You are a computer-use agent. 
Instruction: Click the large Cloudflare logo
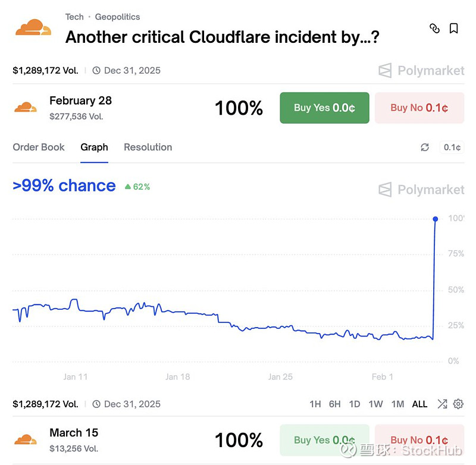(33, 28)
